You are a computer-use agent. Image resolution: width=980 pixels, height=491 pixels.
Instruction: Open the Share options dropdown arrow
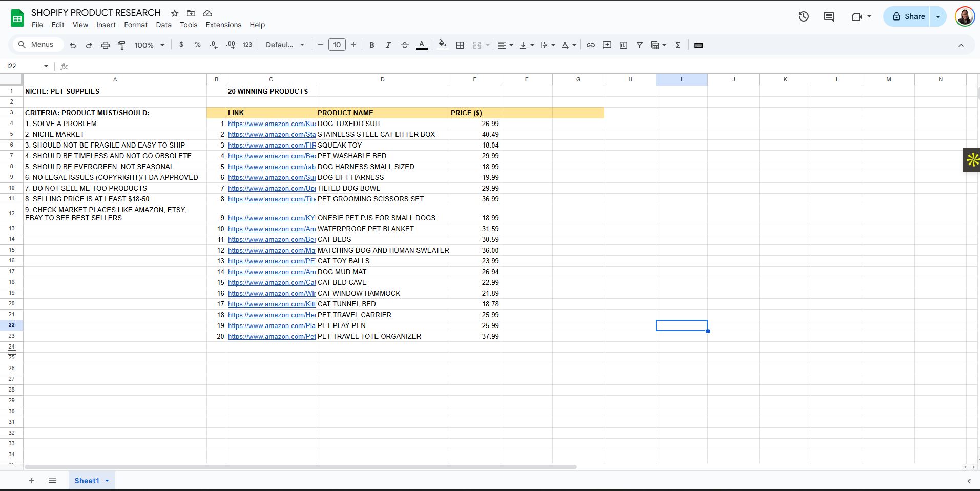tap(938, 16)
